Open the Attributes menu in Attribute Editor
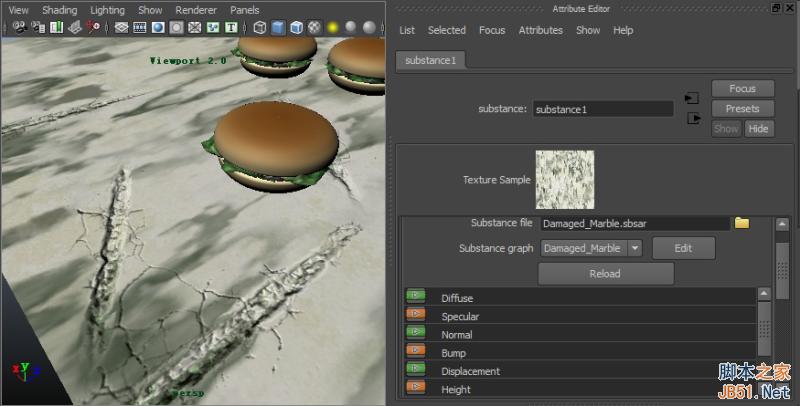 click(x=540, y=30)
